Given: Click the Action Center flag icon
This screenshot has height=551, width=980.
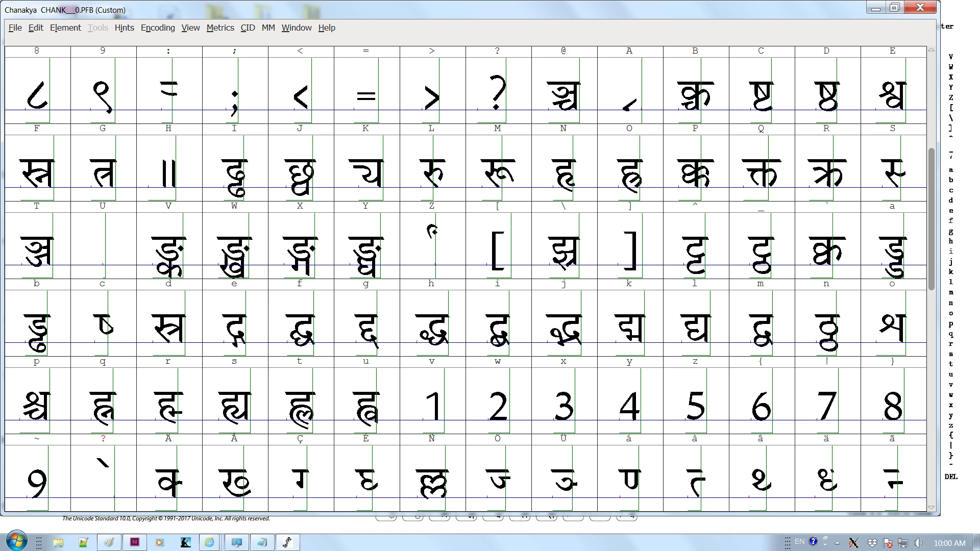Looking at the screenshot, I should (888, 543).
